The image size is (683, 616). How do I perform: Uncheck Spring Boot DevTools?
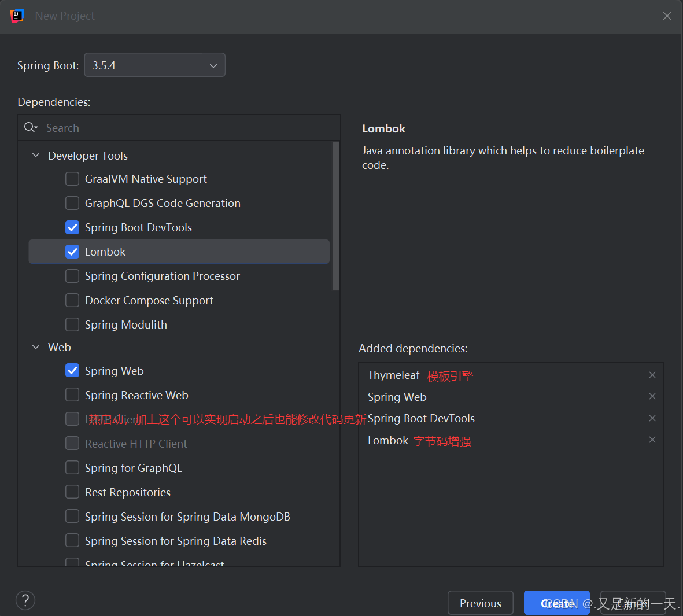point(72,227)
